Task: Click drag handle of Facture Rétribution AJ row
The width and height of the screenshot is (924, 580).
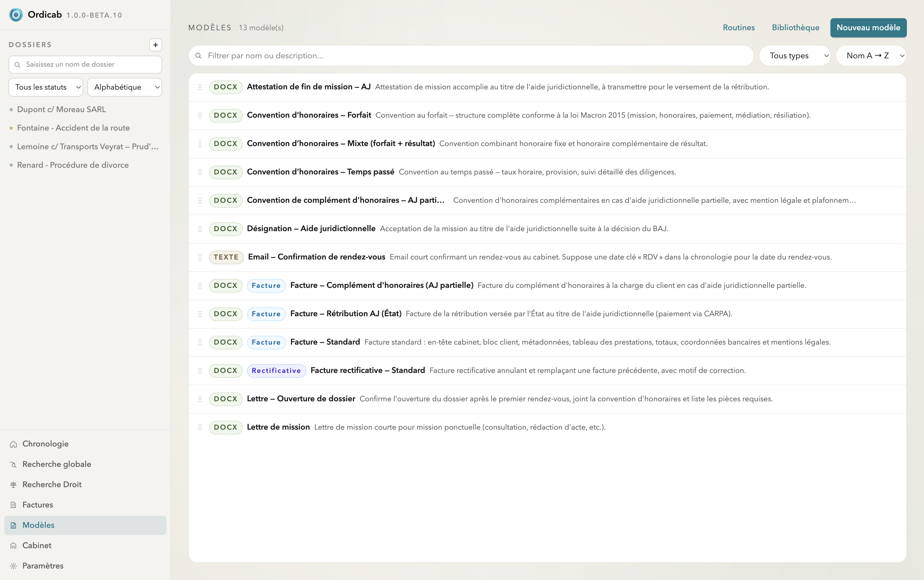Action: click(200, 314)
